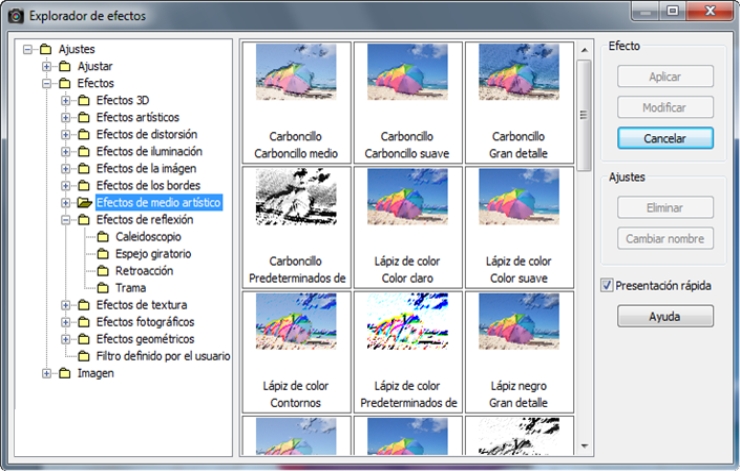Select Efectos fotográficos in the tree
The height and width of the screenshot is (471, 740).
click(145, 322)
